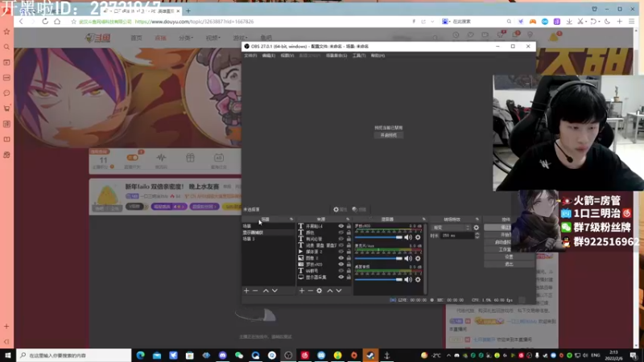
Task: Toggle visibility eye of the 媒体源 2 source
Action: point(341,252)
